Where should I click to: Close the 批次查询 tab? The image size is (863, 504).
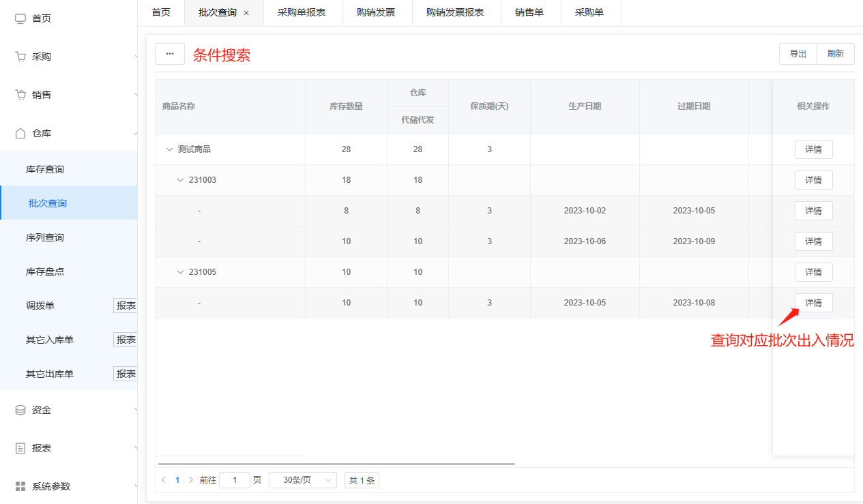click(246, 13)
